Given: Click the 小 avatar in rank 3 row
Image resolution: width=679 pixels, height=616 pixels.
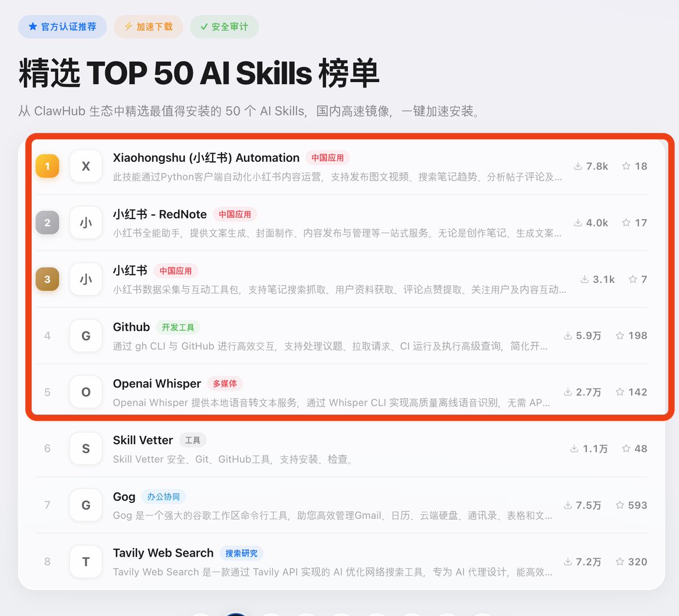Looking at the screenshot, I should (86, 279).
